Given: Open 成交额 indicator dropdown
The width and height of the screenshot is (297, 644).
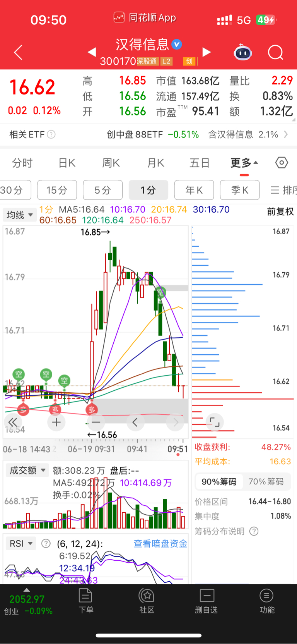Looking at the screenshot, I should click(27, 470).
